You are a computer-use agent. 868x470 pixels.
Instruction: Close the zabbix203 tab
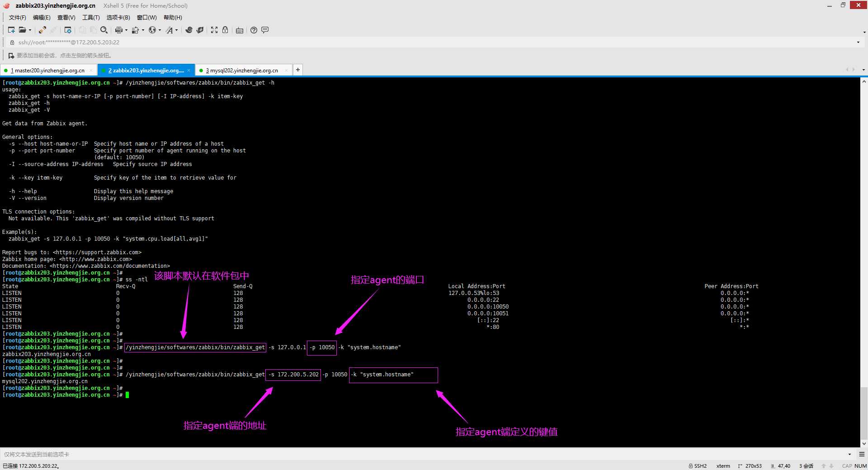tap(189, 71)
